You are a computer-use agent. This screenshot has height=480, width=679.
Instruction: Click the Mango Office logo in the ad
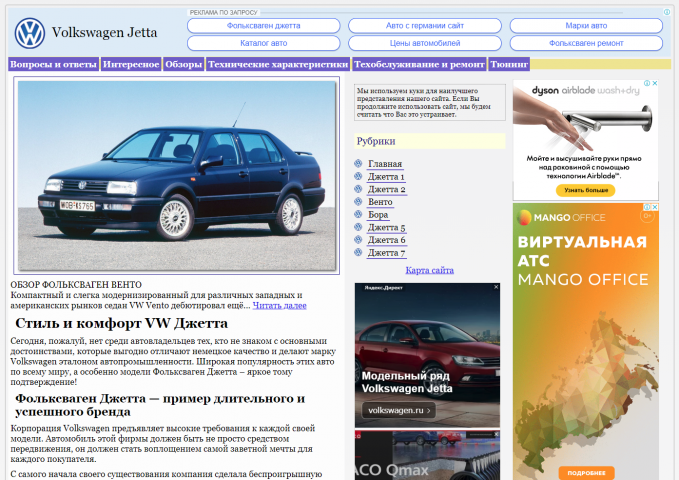coord(561,217)
